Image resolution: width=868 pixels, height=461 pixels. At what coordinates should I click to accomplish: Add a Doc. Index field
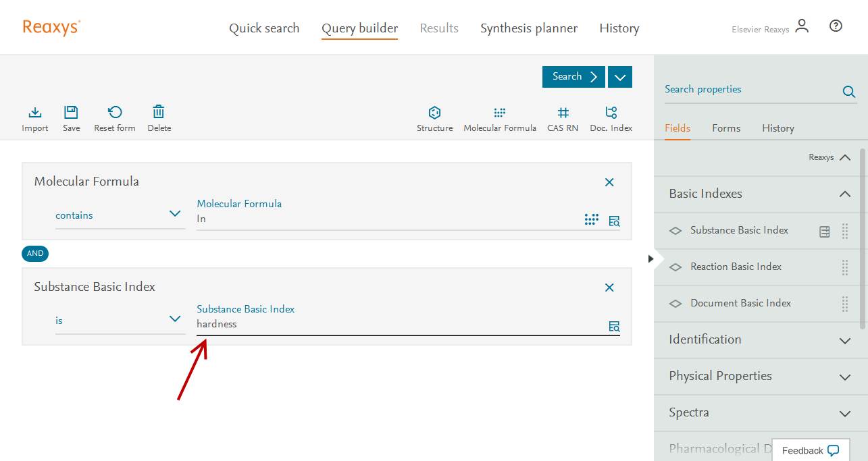pos(611,113)
